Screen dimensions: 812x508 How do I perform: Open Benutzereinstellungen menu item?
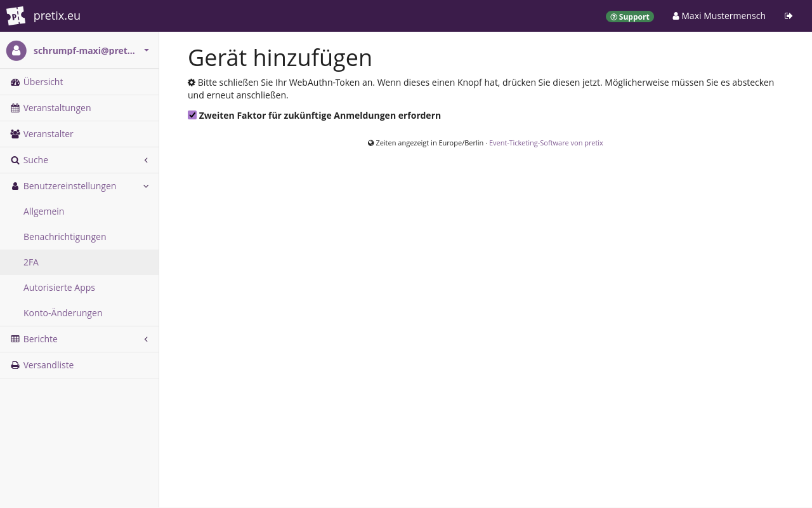pos(79,186)
